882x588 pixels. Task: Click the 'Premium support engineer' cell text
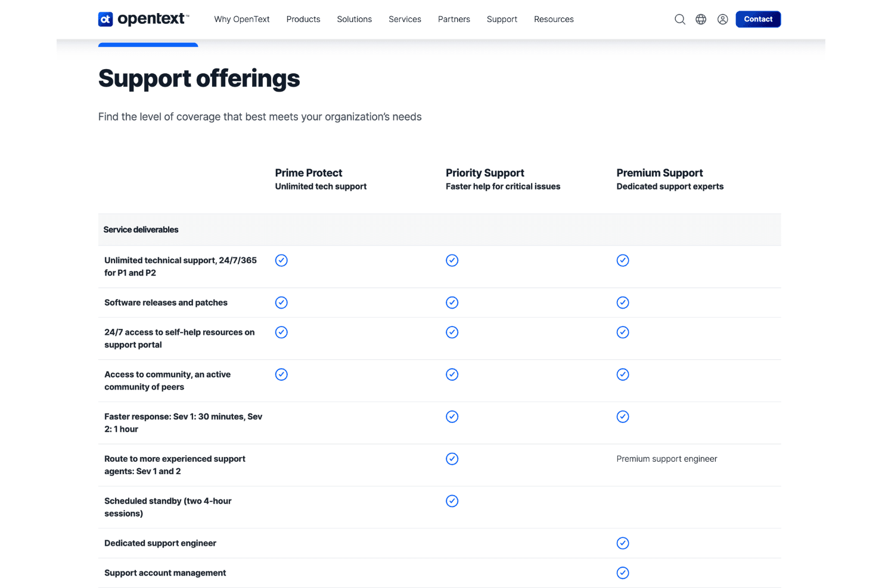point(667,459)
